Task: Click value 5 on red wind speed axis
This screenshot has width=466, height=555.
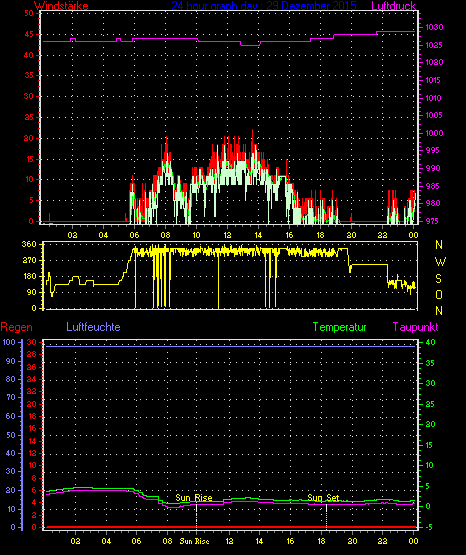Action: (31, 200)
